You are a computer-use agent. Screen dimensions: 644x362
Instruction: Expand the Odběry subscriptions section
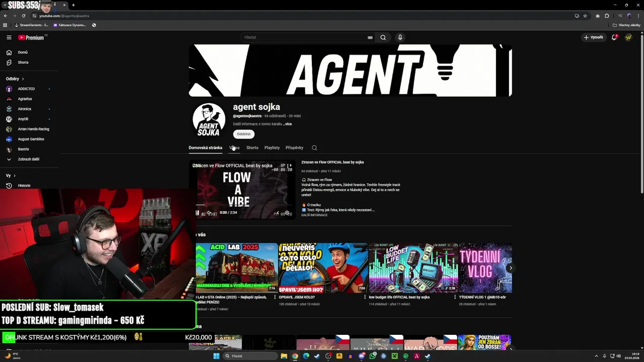click(x=15, y=78)
